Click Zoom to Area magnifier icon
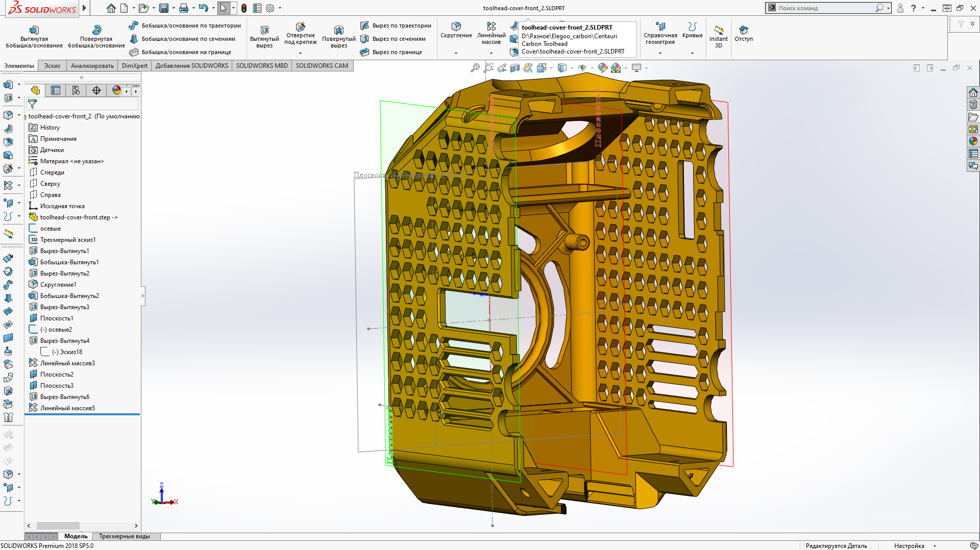Viewport: 980px width, 550px height. [x=488, y=68]
